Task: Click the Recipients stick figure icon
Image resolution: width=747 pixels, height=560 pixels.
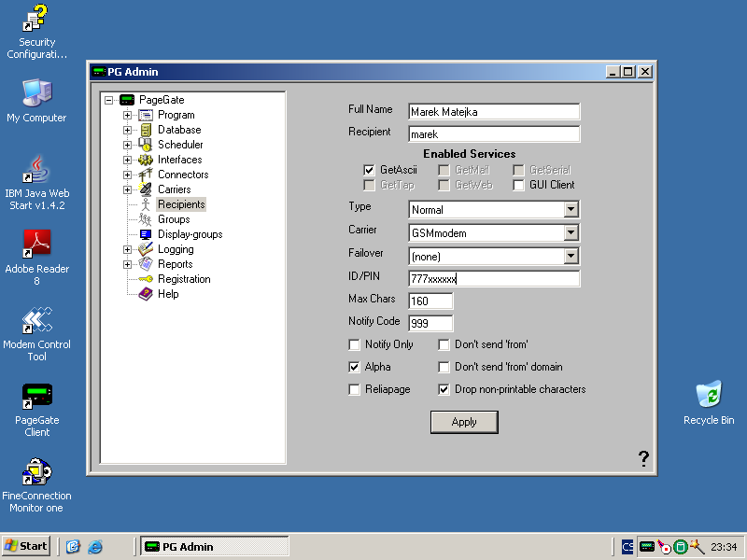Action: pos(146,204)
